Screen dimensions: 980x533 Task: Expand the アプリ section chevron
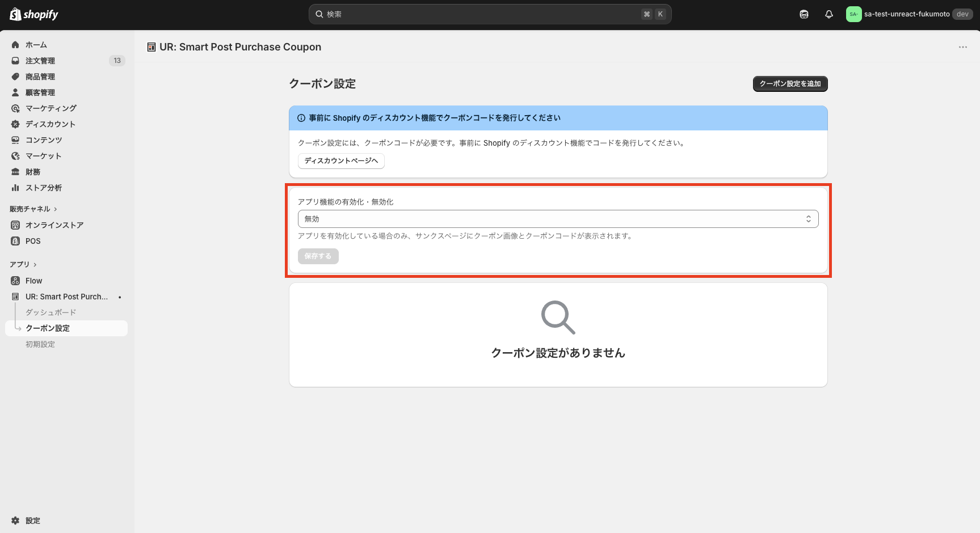(x=35, y=265)
